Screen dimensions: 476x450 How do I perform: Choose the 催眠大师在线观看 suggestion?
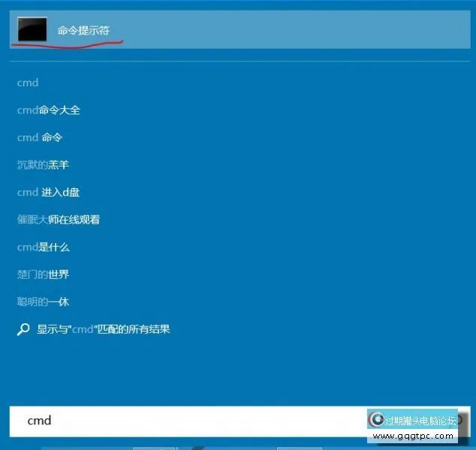[59, 220]
